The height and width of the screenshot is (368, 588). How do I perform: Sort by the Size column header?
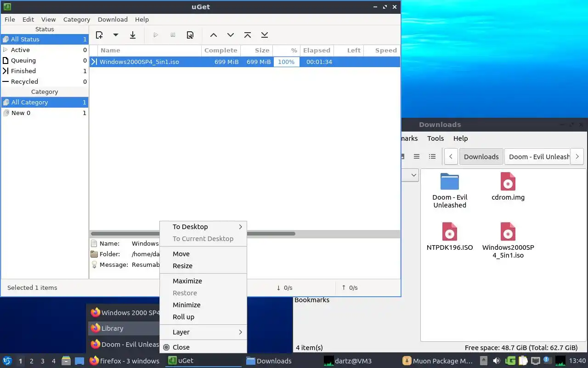257,50
